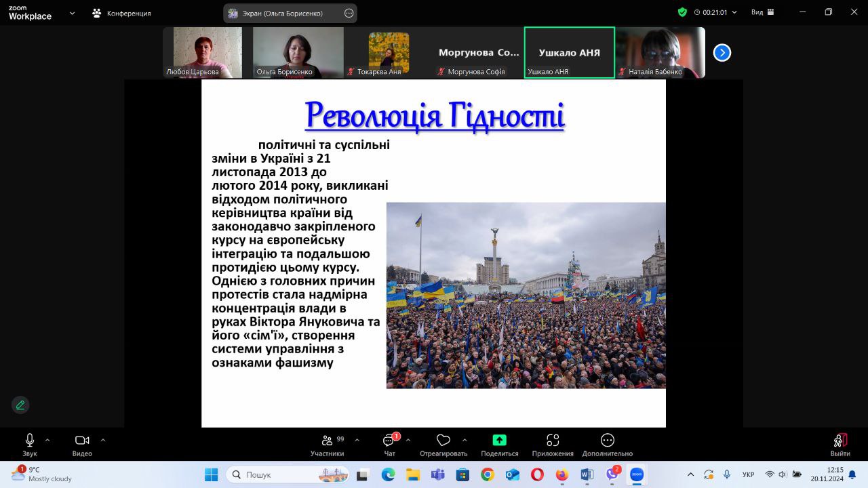Open screen share options for Ольга Борисенко
This screenshot has width=868, height=488.
coord(349,13)
